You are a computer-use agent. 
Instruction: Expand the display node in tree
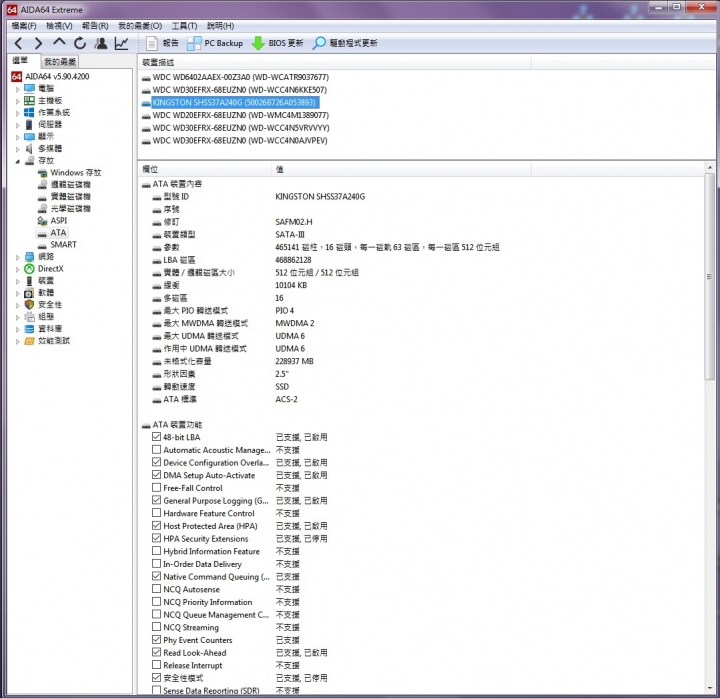pos(17,137)
